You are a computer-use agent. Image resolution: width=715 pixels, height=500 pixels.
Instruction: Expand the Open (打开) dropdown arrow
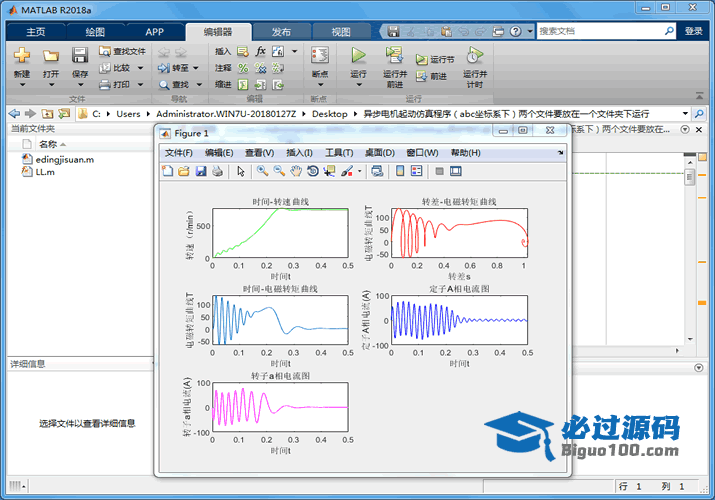click(51, 85)
